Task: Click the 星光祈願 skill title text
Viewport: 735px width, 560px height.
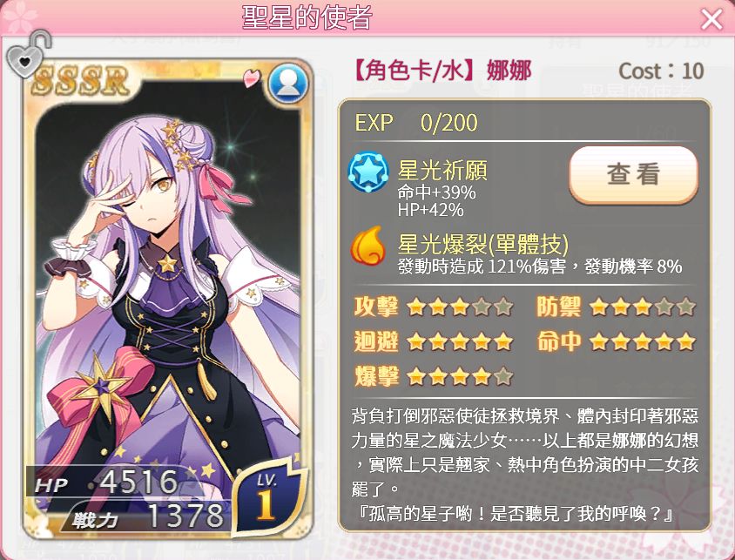Action: coord(442,170)
